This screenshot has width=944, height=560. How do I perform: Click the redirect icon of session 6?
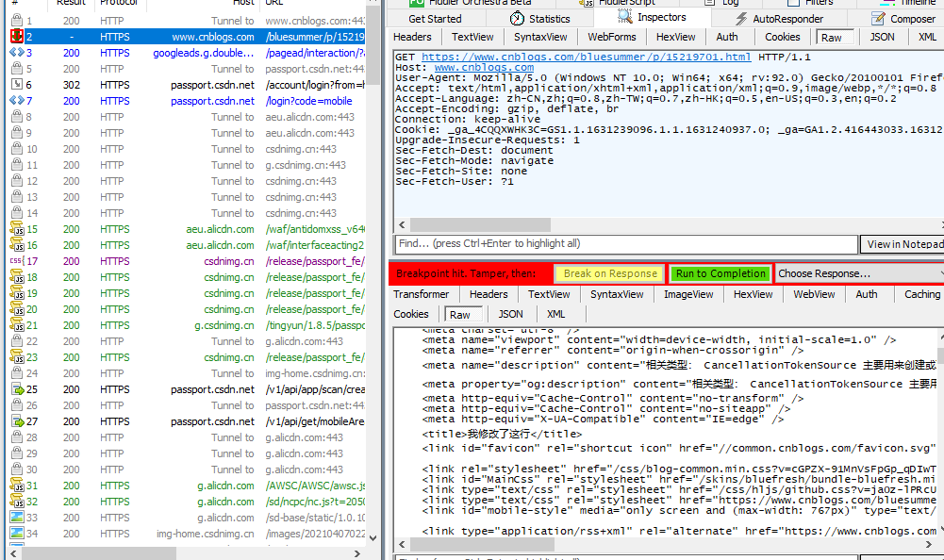[17, 84]
